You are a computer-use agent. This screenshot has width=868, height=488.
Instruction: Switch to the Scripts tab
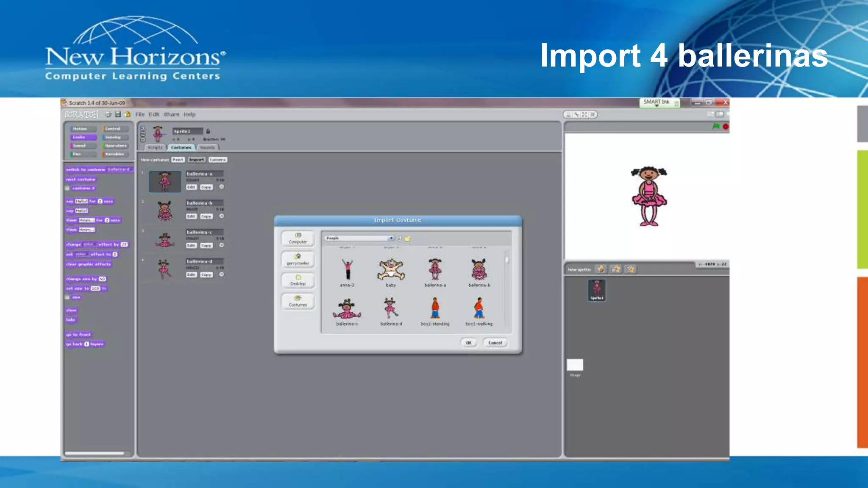(155, 147)
